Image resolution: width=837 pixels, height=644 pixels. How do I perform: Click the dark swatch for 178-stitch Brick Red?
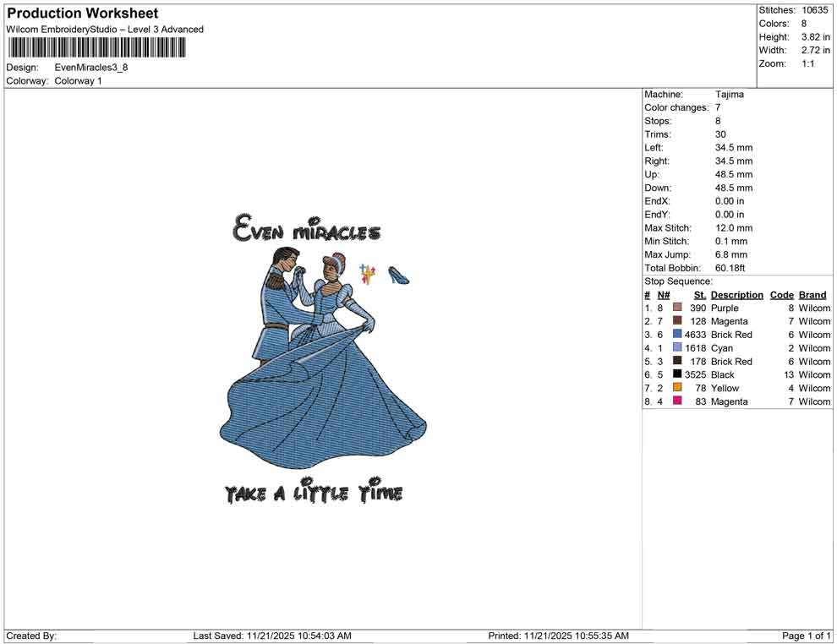pyautogui.click(x=677, y=361)
